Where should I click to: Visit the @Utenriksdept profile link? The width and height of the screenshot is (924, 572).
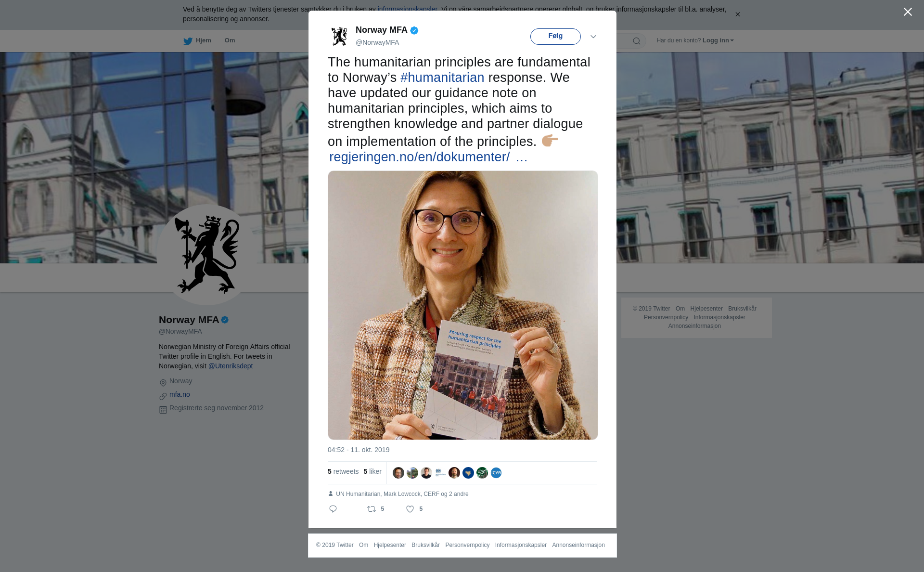tap(231, 366)
